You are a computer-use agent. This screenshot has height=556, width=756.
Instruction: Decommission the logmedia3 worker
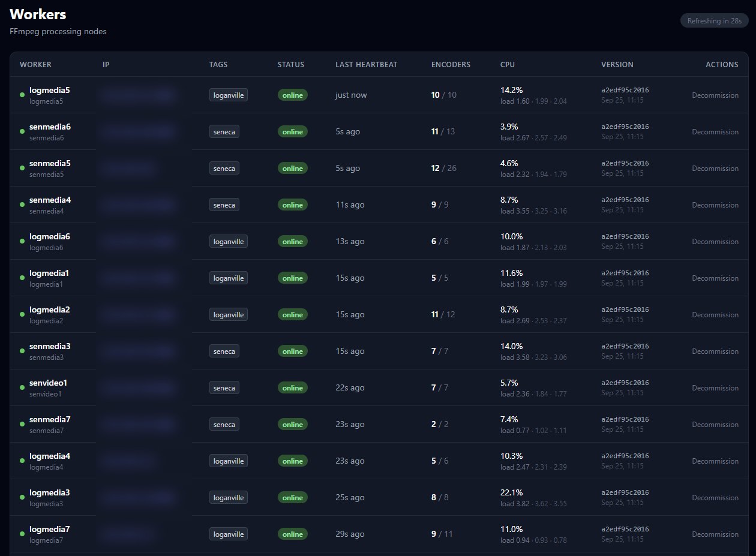[715, 498]
